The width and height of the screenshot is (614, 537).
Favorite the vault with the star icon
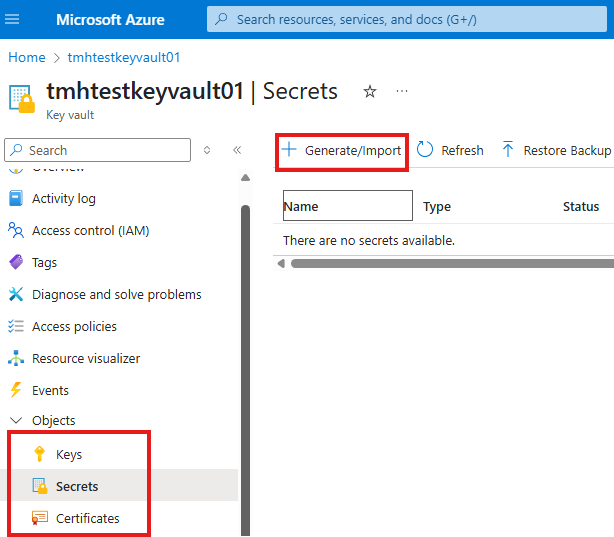pyautogui.click(x=370, y=92)
